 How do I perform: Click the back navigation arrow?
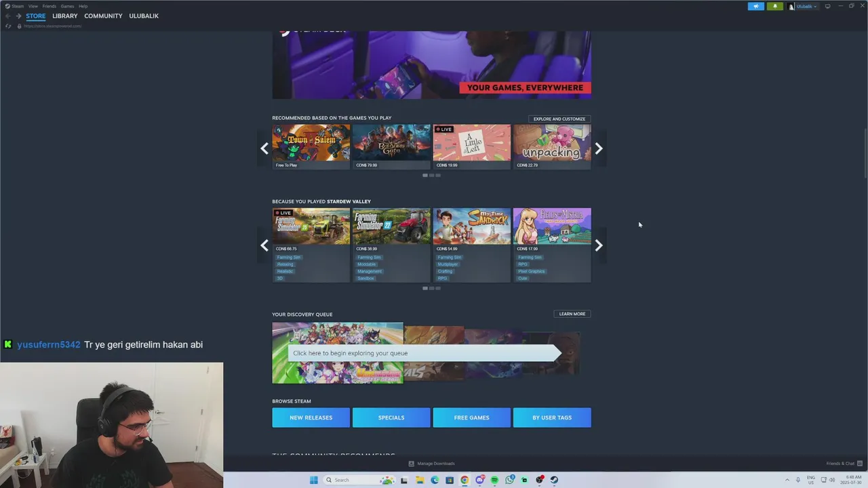(7, 16)
